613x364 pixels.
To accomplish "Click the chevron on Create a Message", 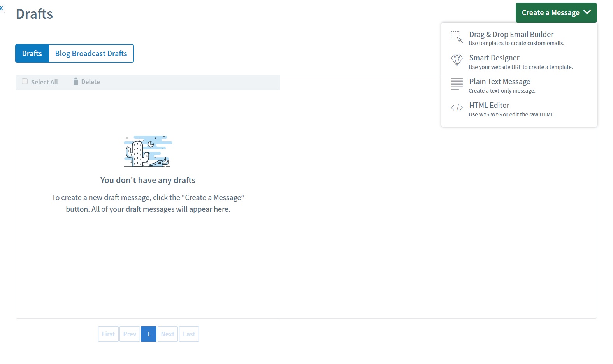I will point(587,12).
